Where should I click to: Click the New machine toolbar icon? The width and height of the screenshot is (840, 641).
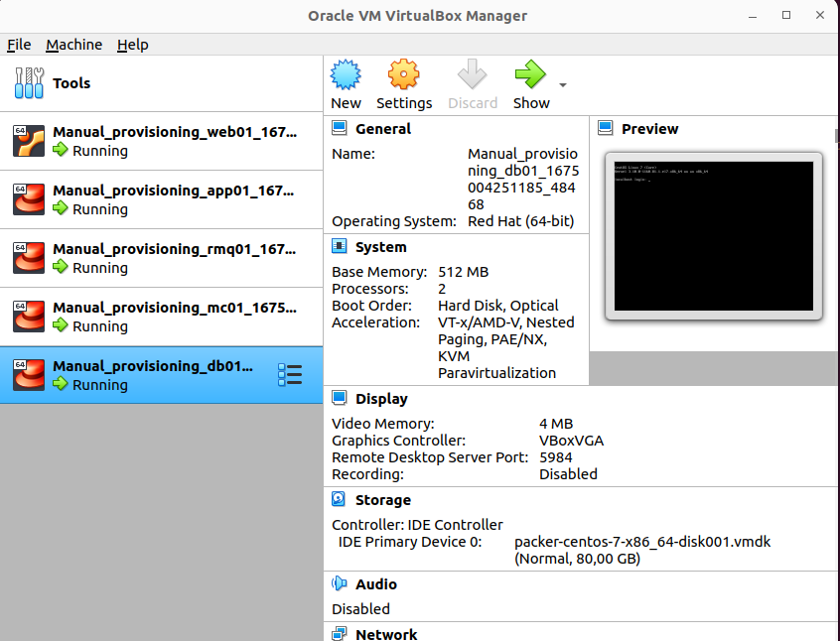tap(346, 74)
